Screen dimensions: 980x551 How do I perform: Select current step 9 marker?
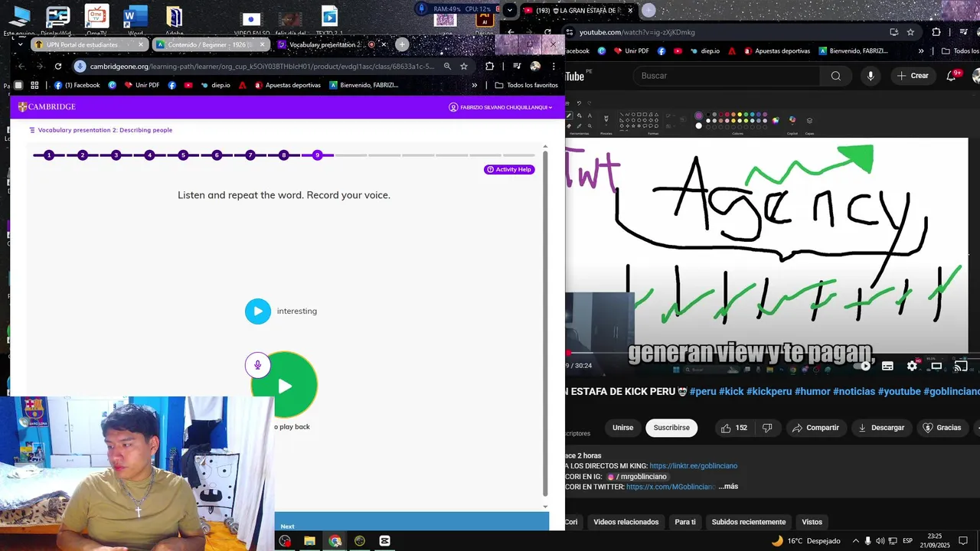(317, 155)
